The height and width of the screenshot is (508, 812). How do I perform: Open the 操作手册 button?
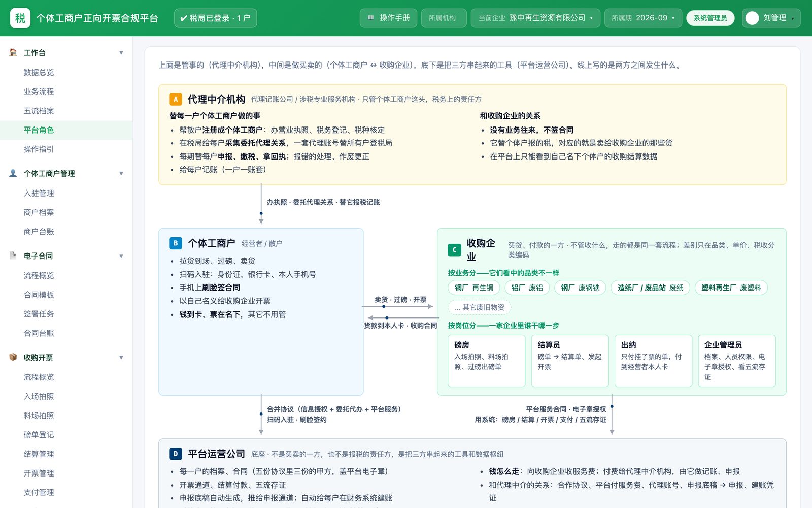pyautogui.click(x=388, y=18)
